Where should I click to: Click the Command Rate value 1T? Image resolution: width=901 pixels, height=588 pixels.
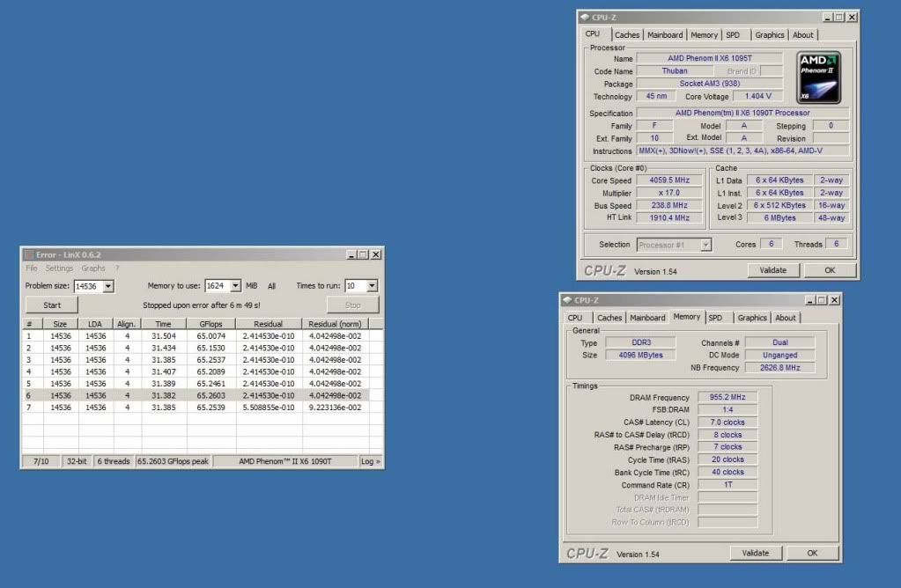727,485
